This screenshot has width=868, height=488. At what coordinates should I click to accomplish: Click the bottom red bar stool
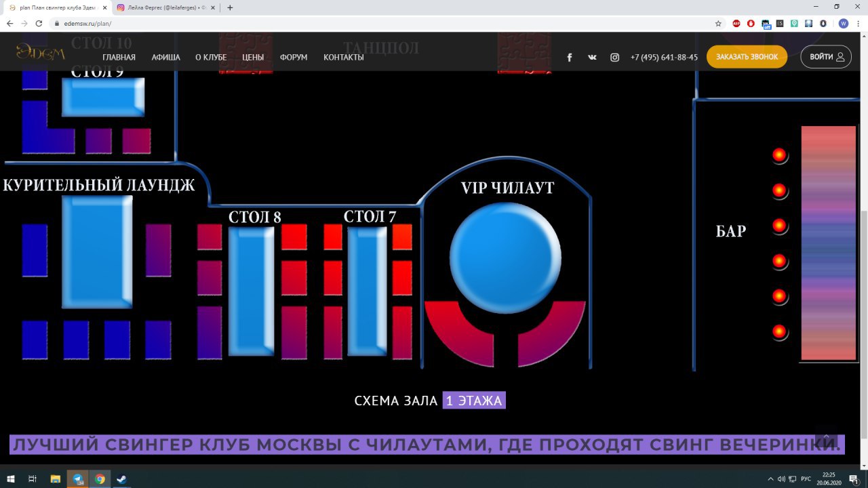pos(779,332)
